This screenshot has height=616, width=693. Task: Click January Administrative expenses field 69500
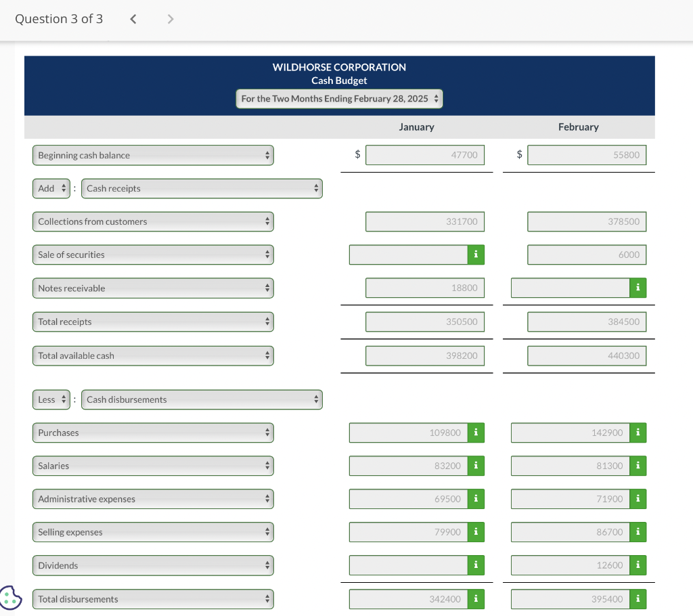(408, 499)
